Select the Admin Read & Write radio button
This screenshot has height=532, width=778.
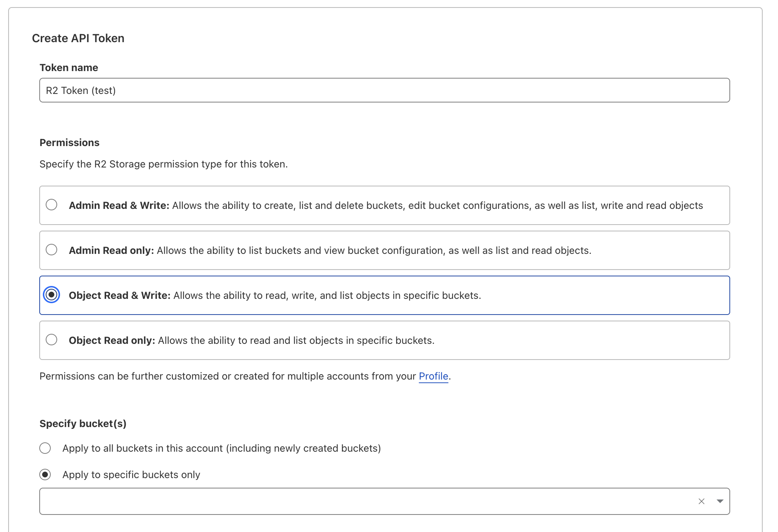(51, 205)
